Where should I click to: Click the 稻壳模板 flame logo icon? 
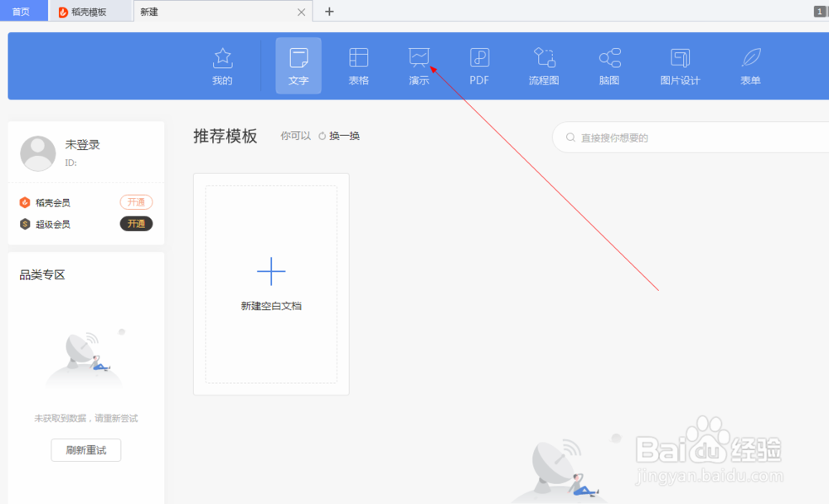click(x=63, y=12)
